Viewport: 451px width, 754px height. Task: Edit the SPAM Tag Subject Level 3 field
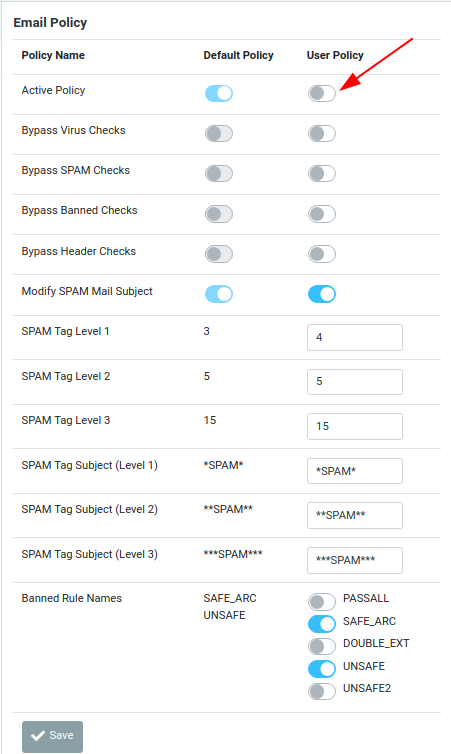point(355,560)
